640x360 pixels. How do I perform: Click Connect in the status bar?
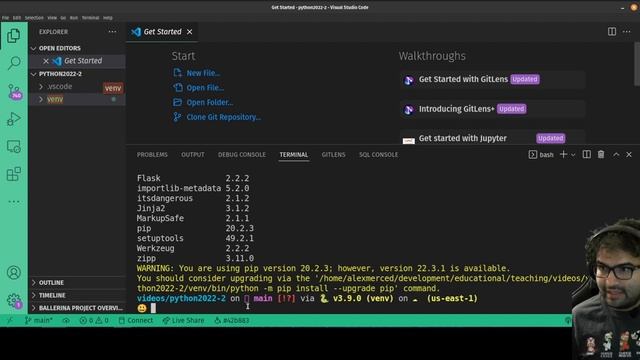point(136,320)
